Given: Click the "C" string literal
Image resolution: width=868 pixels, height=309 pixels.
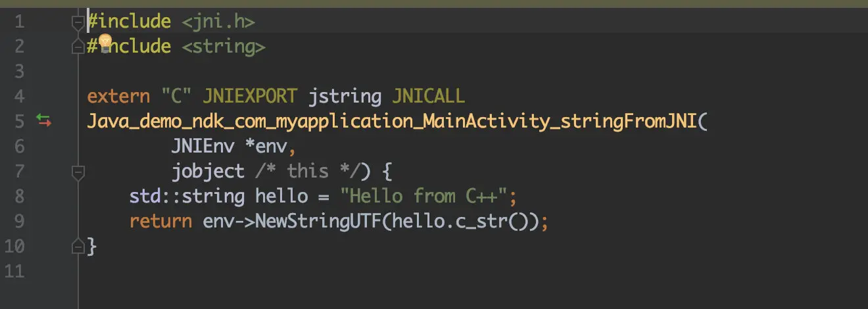Looking at the screenshot, I should tap(176, 97).
